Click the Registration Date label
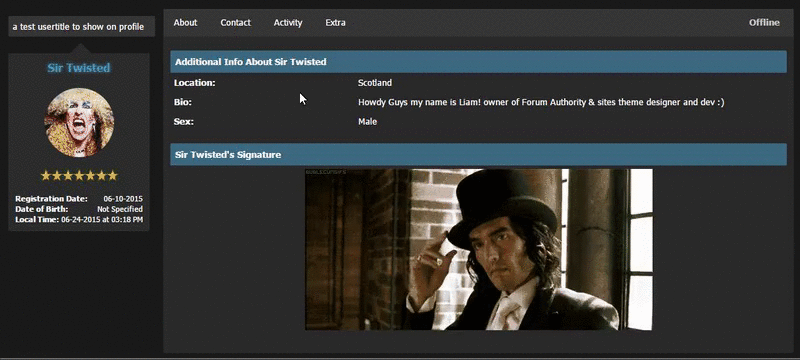The height and width of the screenshot is (360, 800). point(52,199)
